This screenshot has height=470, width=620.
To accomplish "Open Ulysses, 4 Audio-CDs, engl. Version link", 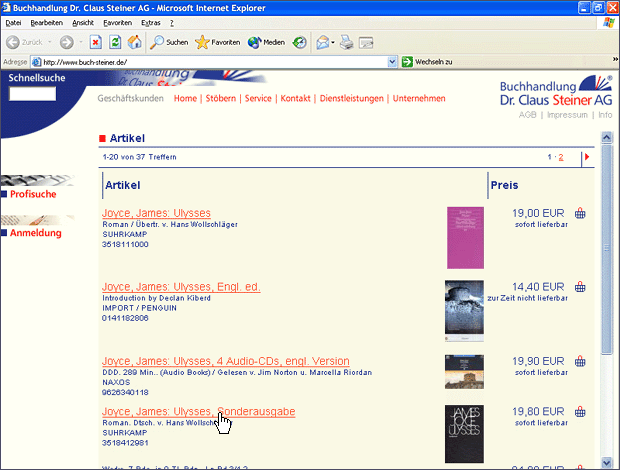I will [x=226, y=361].
